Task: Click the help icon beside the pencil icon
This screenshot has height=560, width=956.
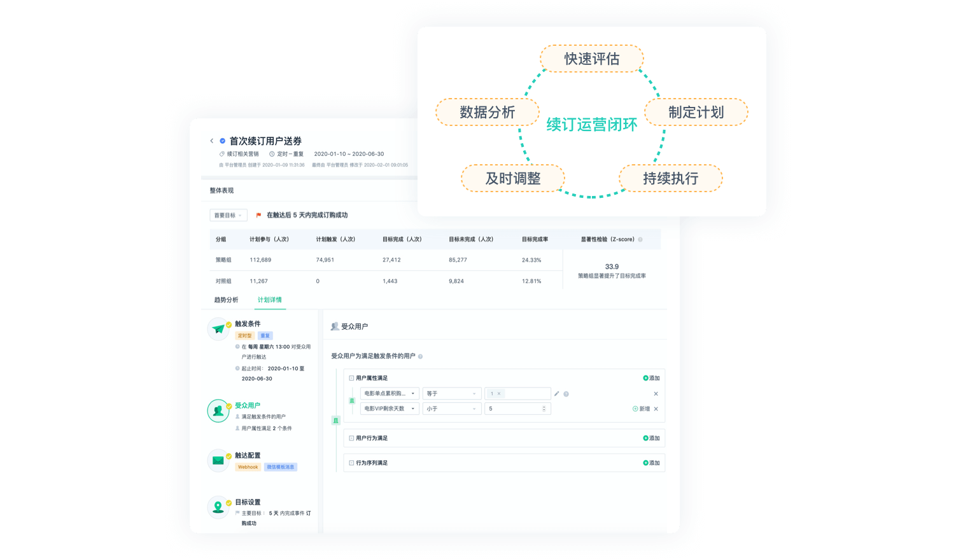Action: (566, 394)
